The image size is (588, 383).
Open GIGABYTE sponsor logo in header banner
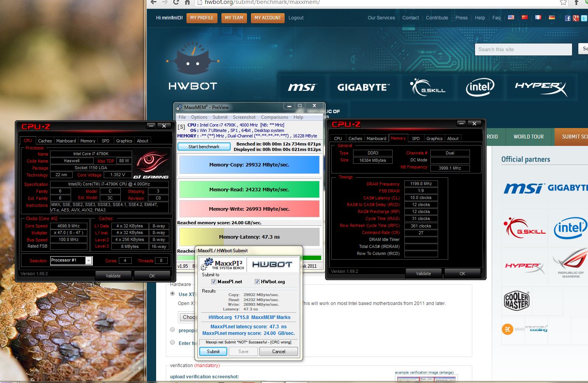(363, 87)
